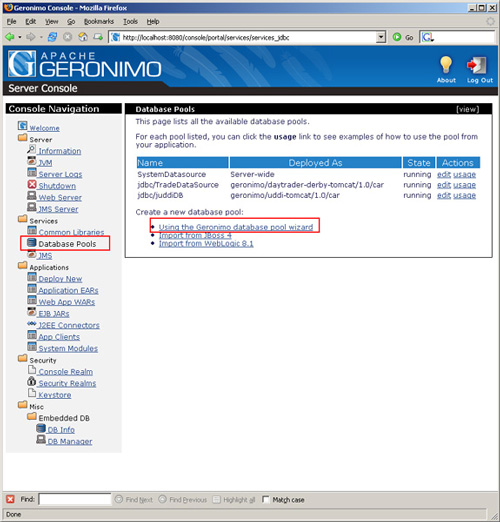The image size is (500, 522).
Task: Click the Security folder in navigation
Action: point(23,358)
